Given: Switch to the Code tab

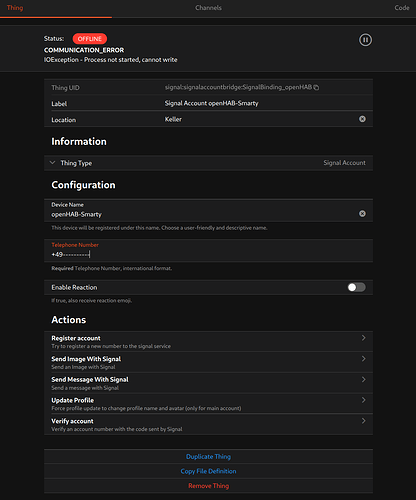Looking at the screenshot, I should click(402, 8).
